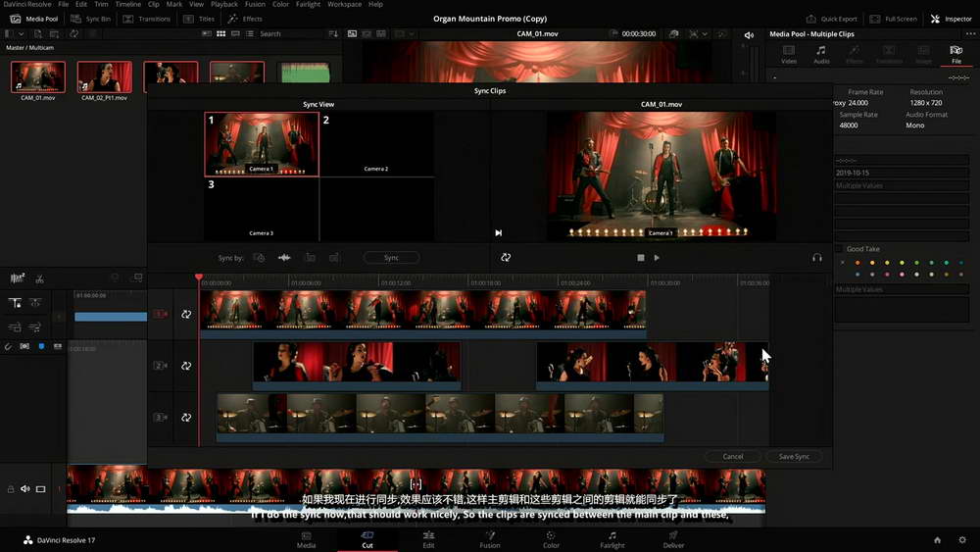Click Quick Export
The height and width of the screenshot is (552, 980).
(x=831, y=19)
